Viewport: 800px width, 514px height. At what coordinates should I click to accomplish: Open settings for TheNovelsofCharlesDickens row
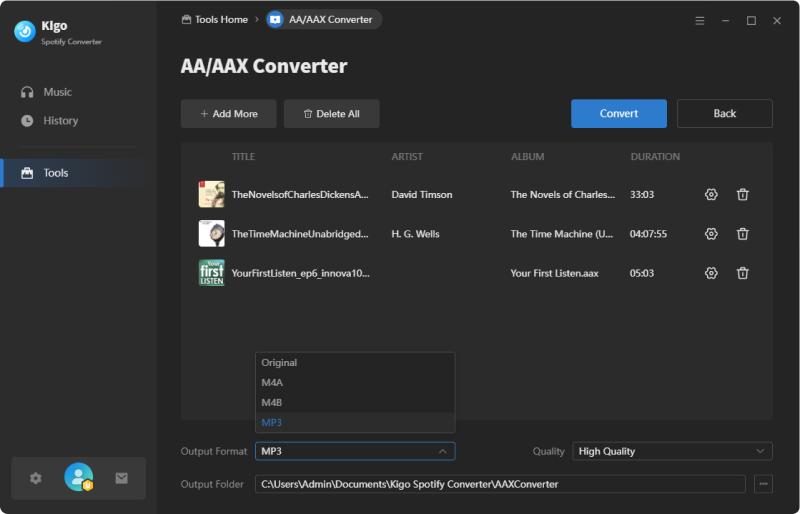(x=711, y=194)
